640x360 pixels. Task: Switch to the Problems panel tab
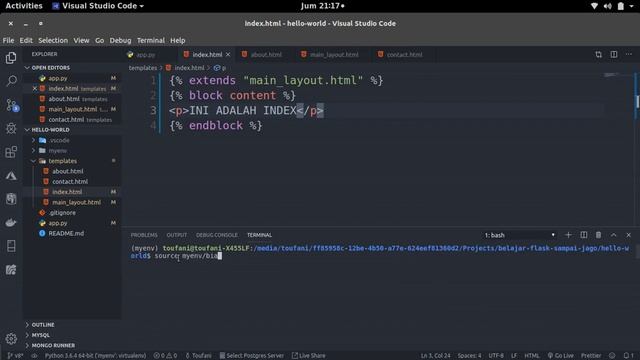[144, 235]
